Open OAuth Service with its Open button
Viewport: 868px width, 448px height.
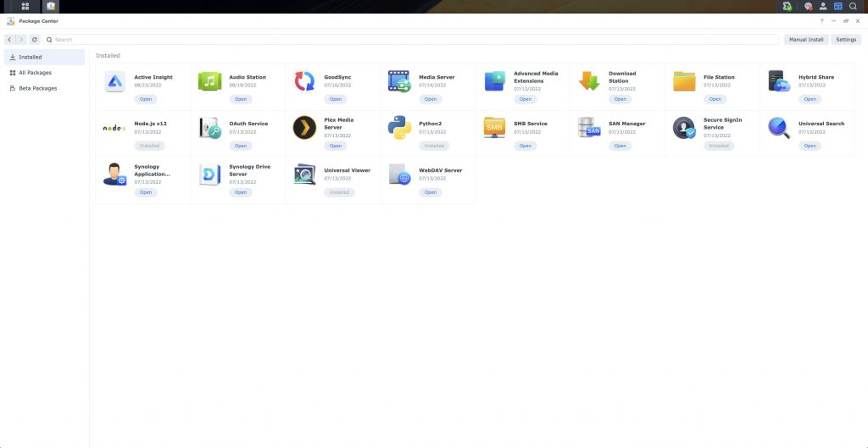coord(240,146)
